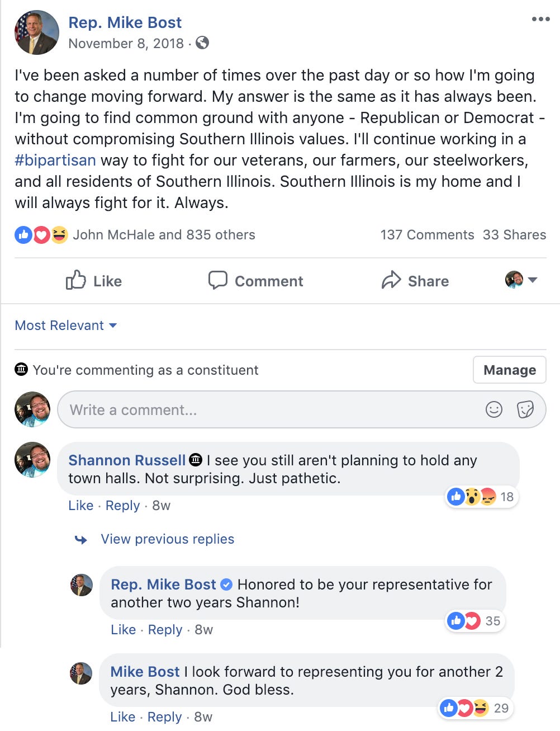
Task: Click the thumbs-up Like icon on post
Action: 75,280
